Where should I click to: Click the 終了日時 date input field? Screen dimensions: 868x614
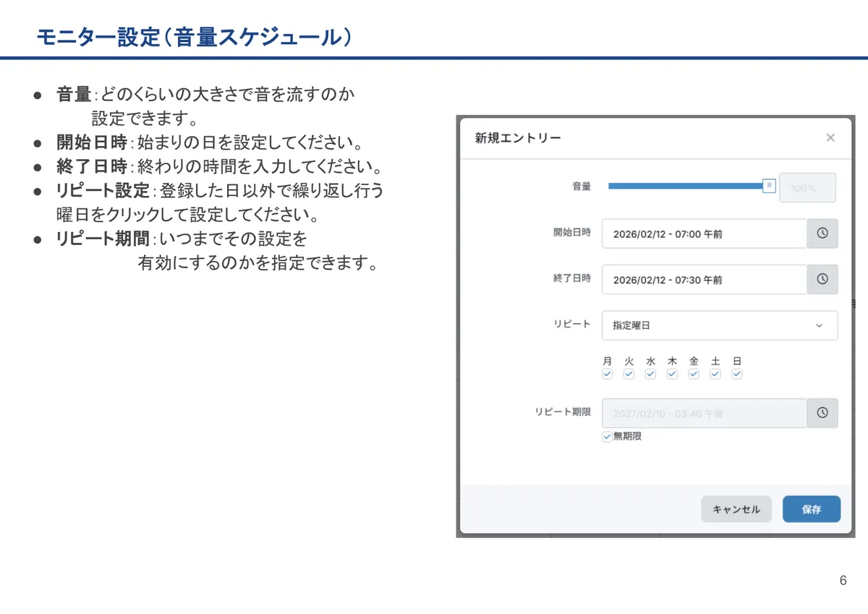click(x=705, y=279)
